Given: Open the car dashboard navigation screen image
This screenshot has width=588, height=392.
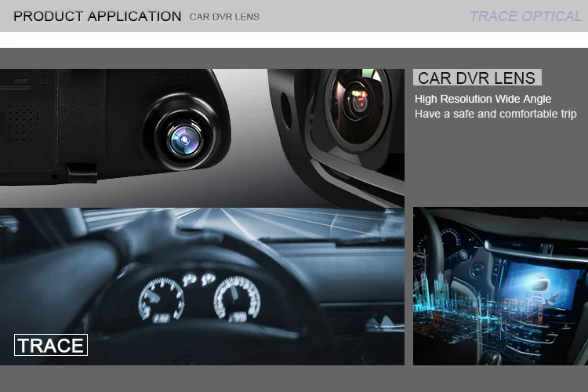Looking at the screenshot, I should tap(500, 286).
